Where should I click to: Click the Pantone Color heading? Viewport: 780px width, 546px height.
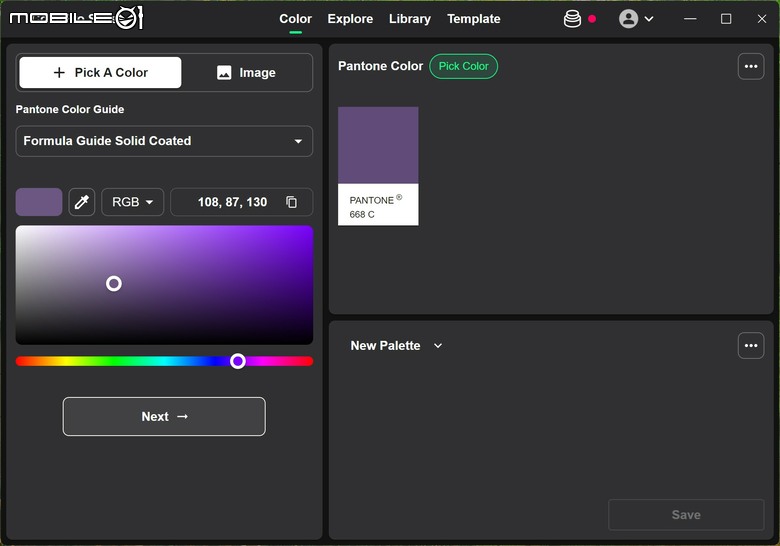381,66
